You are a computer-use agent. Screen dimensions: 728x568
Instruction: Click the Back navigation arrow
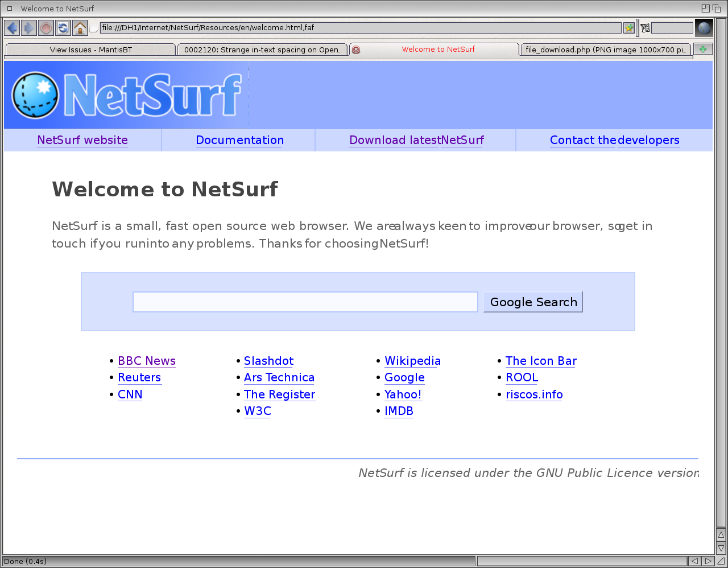point(12,28)
